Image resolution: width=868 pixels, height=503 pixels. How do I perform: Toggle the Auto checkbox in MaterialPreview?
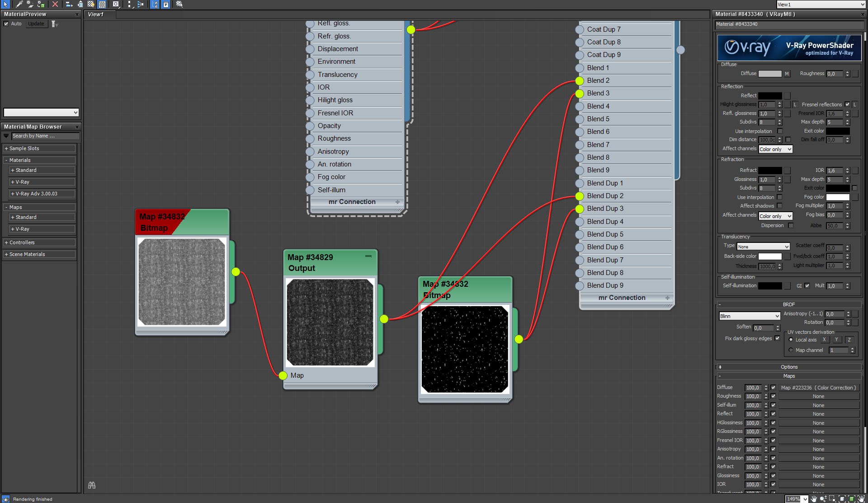[6, 24]
